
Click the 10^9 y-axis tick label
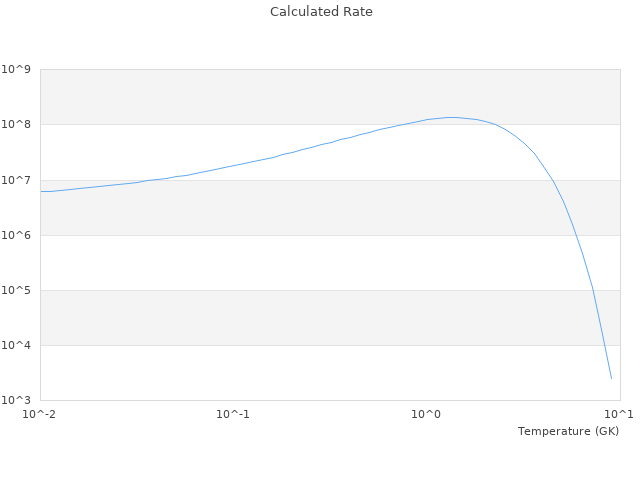(17, 70)
